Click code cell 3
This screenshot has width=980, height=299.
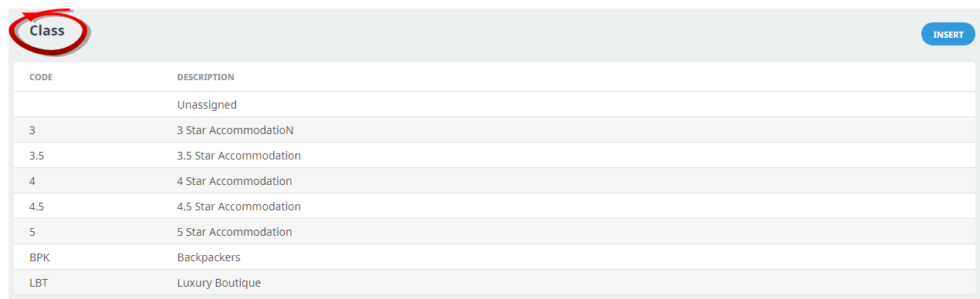[x=32, y=130]
